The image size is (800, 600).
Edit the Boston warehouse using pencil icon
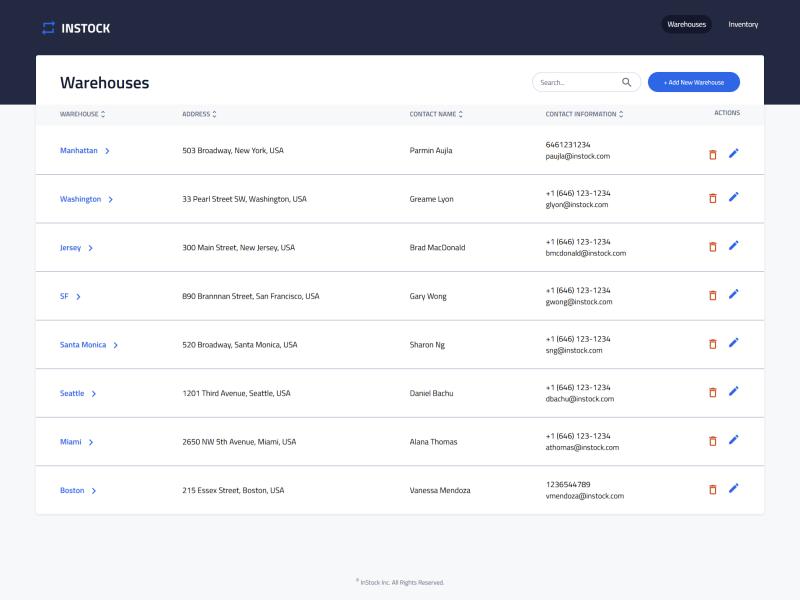tap(733, 488)
